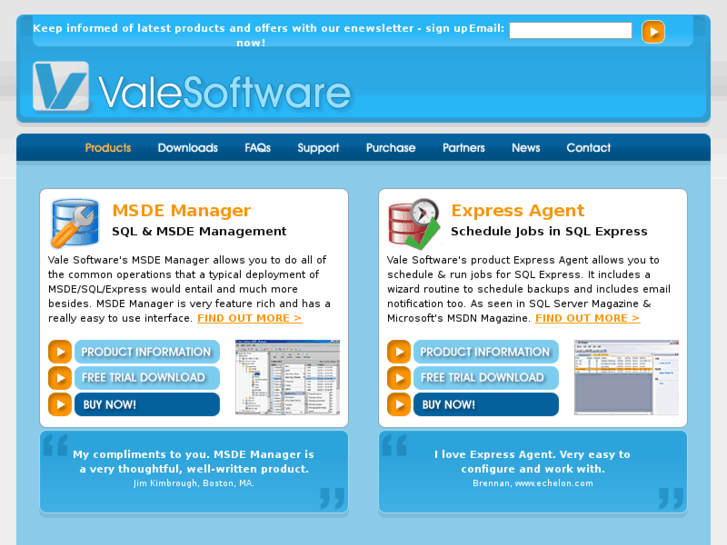Viewport: 727px width, 545px height.
Task: Click Express Agent Free Trial Download button
Action: click(x=486, y=378)
